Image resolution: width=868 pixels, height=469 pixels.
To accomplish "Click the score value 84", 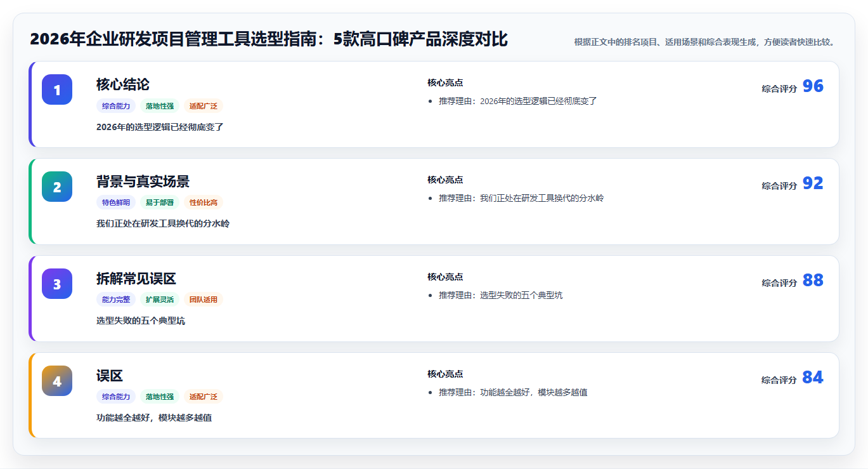I will [813, 378].
